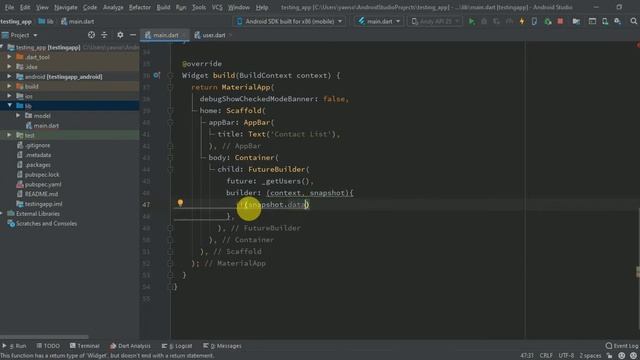Viewport: 640px width, 360px height.
Task: Expand the model folder
Action: pos(18,116)
